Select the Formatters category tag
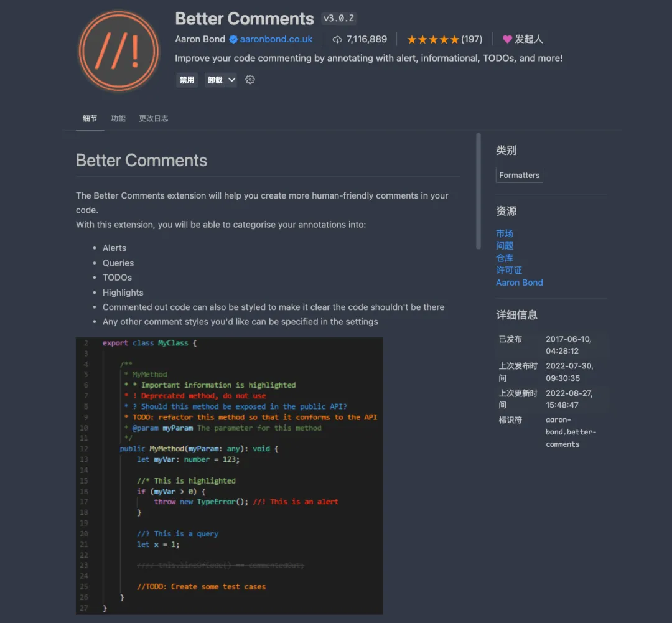The height and width of the screenshot is (623, 672). 519,176
